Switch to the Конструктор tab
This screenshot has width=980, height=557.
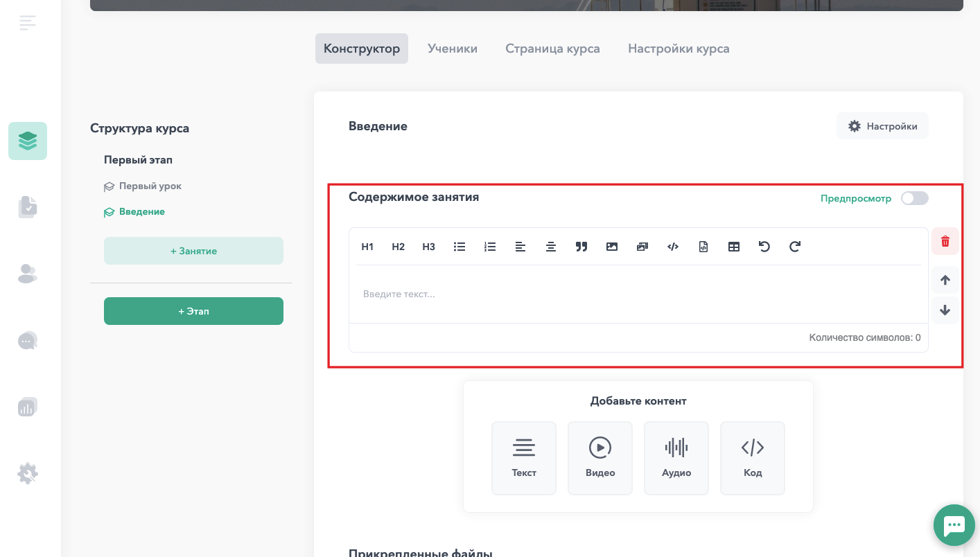[362, 48]
